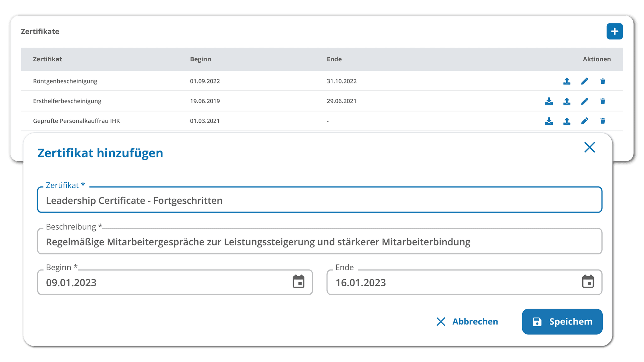The height and width of the screenshot is (362, 644).
Task: Select the Ersthelferbescheinigung row name
Action: click(67, 101)
